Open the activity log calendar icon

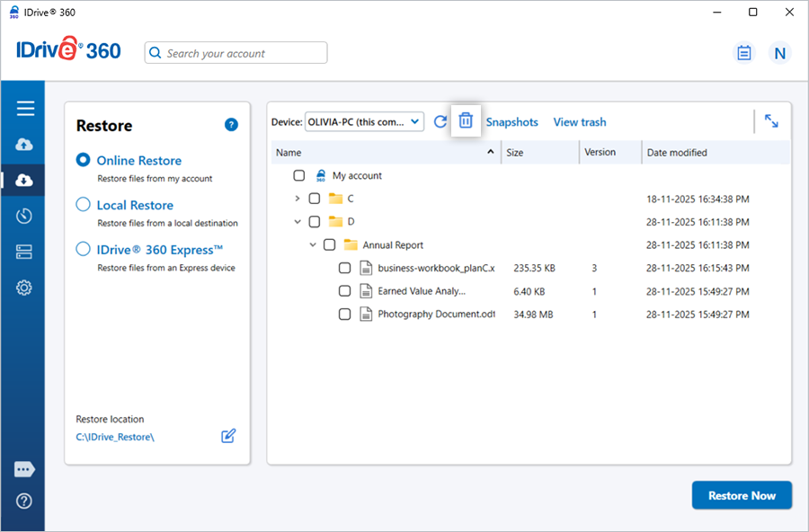pos(744,53)
